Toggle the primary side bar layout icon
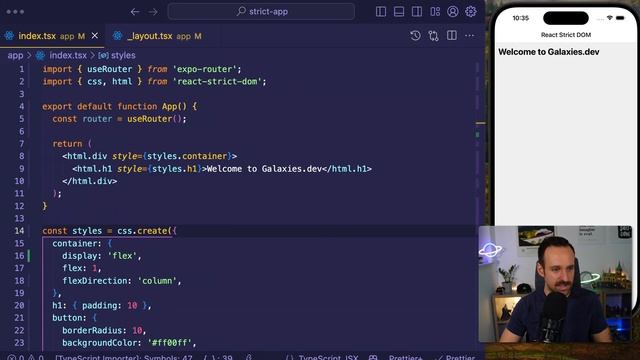Image resolution: width=640 pixels, height=360 pixels. click(381, 11)
